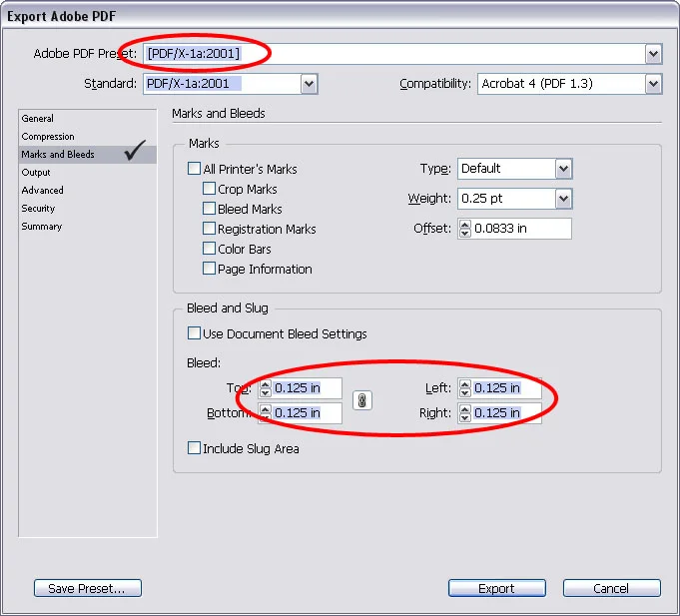Click the Export button
The image size is (680, 616).
497,588
